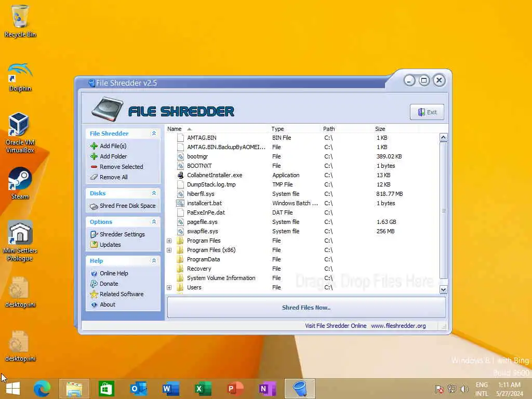Open the Recycle Bin desktop icon
Viewport: 532px width, 399px height.
click(x=20, y=20)
